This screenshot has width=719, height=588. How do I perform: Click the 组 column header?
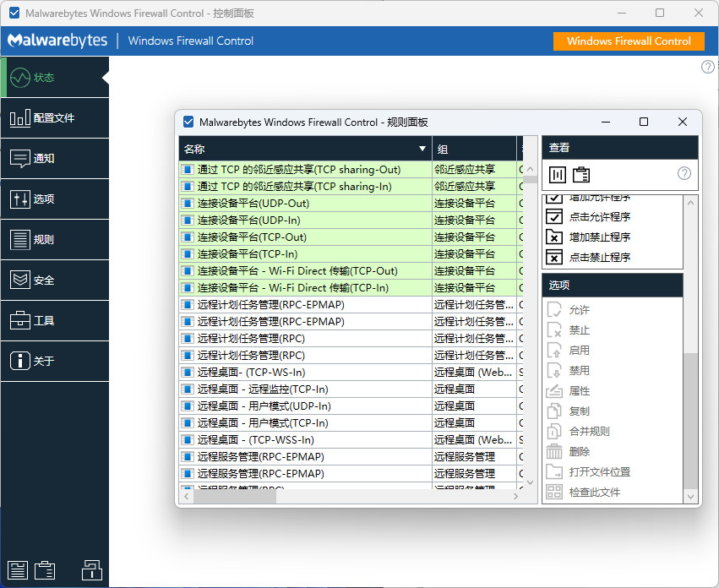(x=474, y=149)
